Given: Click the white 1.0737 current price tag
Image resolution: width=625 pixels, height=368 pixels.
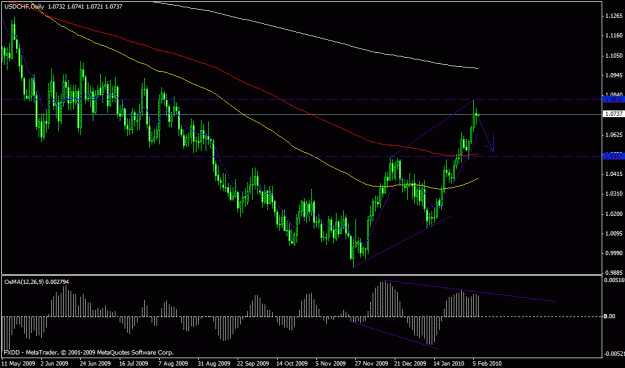Looking at the screenshot, I should pyautogui.click(x=614, y=114).
